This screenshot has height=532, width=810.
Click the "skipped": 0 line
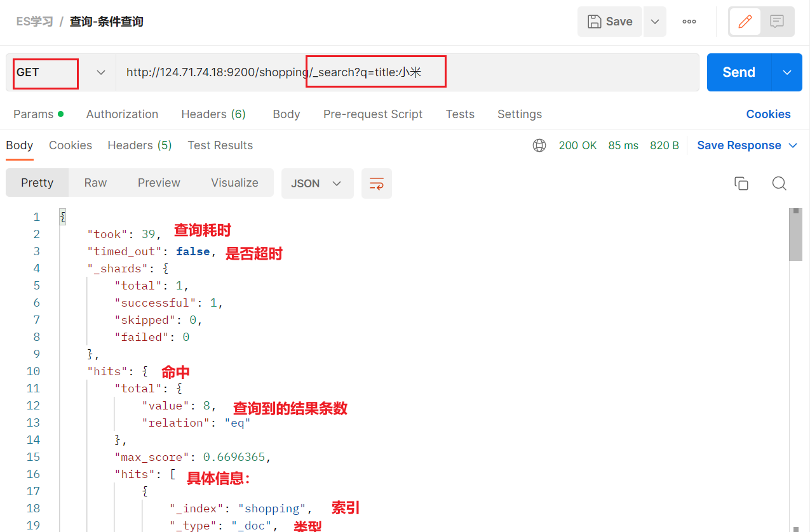158,320
